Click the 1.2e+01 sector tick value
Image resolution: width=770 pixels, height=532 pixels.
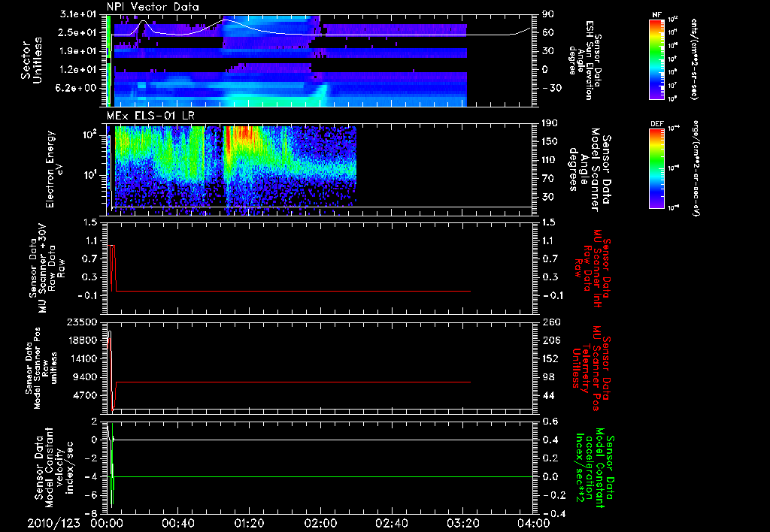[77, 69]
